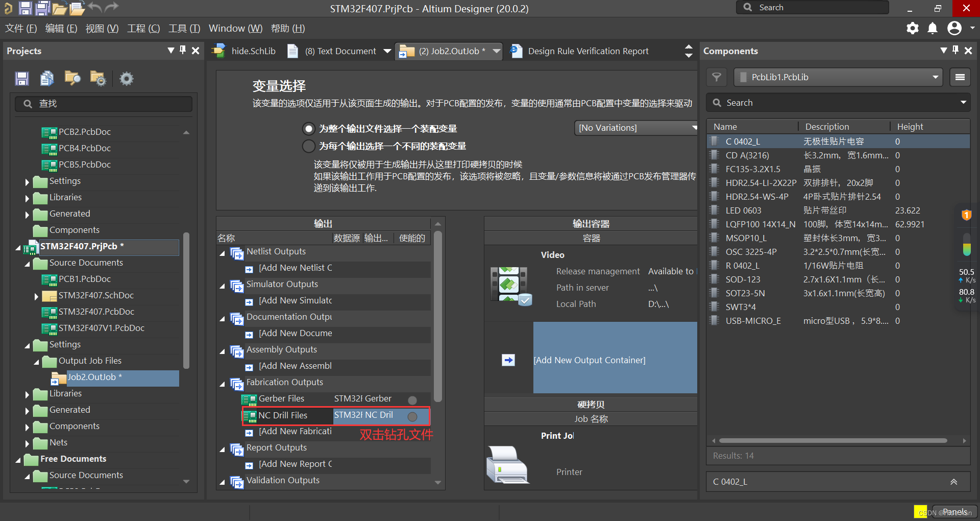Click the Projects panel gear options icon
Image resolution: width=980 pixels, height=521 pixels.
[x=126, y=78]
